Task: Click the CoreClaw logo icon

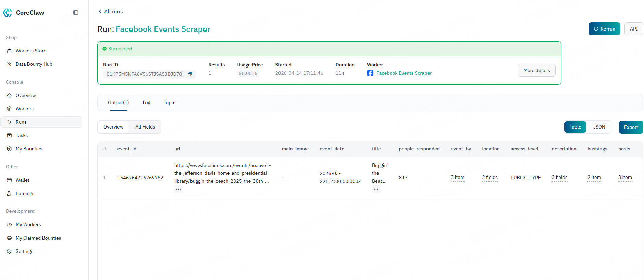Action: pyautogui.click(x=8, y=13)
